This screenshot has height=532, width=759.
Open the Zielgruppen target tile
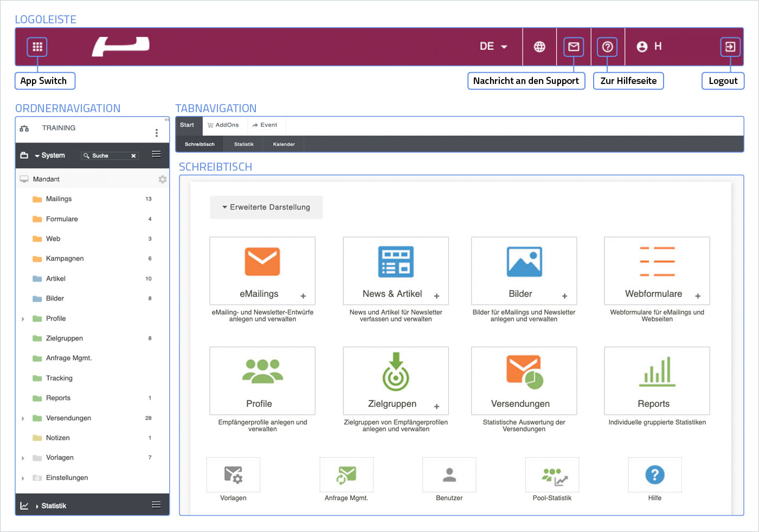coord(396,381)
